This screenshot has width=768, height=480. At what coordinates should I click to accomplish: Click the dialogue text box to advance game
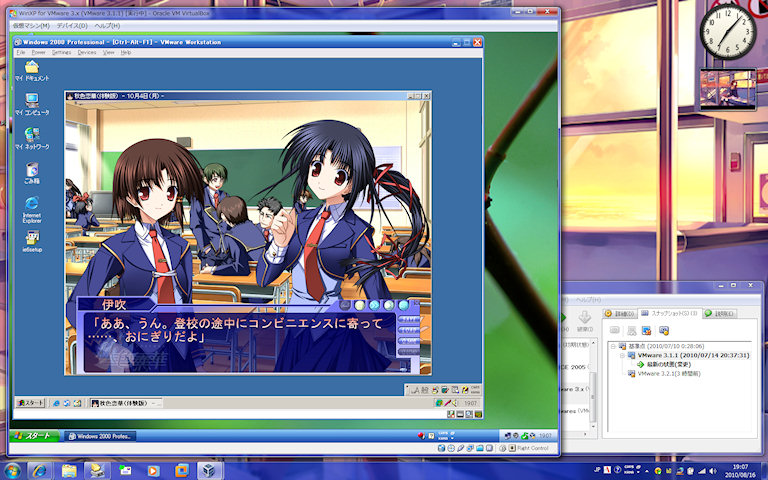point(240,341)
